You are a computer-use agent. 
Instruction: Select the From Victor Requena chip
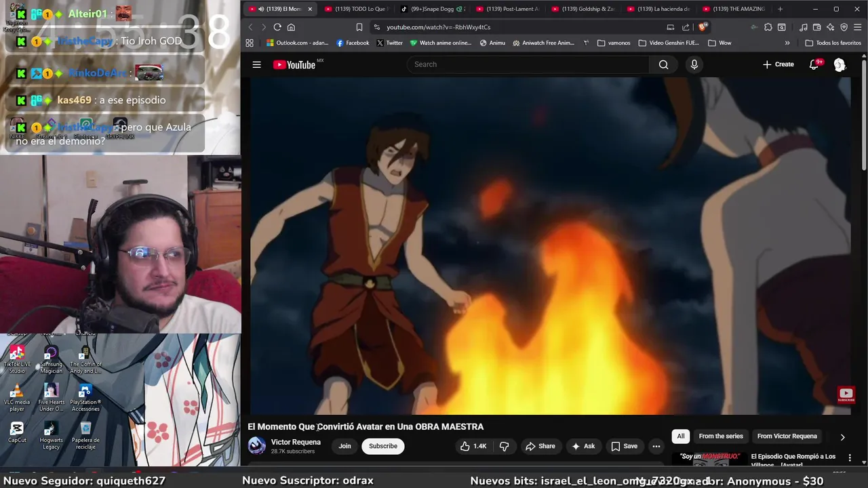click(787, 436)
